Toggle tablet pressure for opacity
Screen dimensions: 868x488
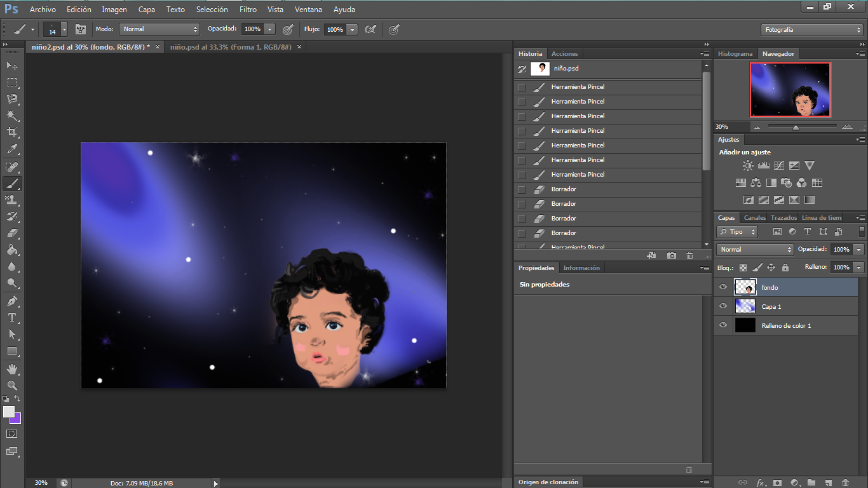pos(288,29)
